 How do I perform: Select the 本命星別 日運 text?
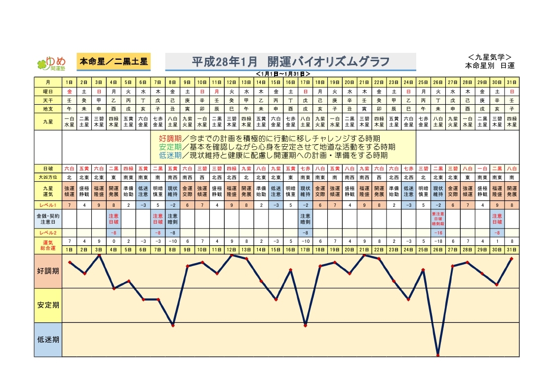click(489, 65)
